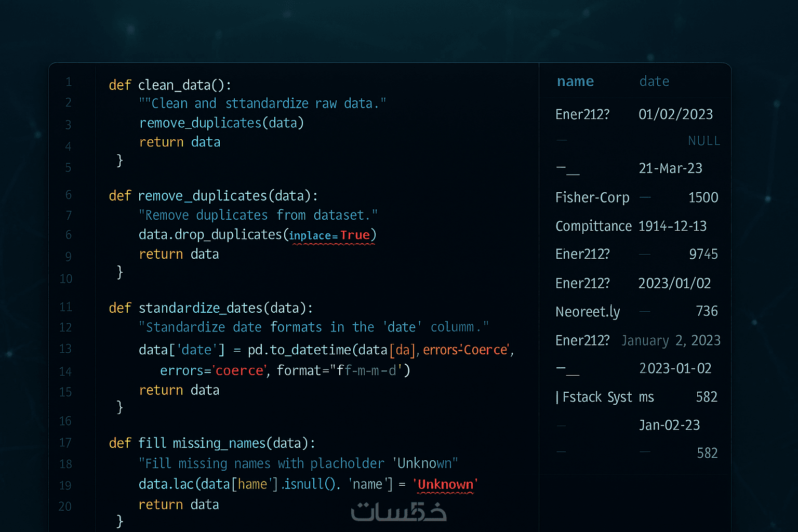Click the "def standardize_dates(data):" line
This screenshot has height=532, width=798.
(x=211, y=308)
